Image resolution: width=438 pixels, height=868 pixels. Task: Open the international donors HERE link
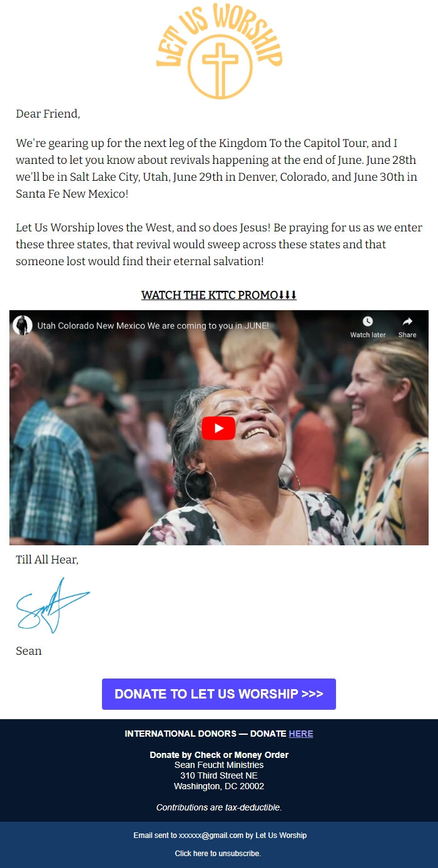click(x=301, y=734)
